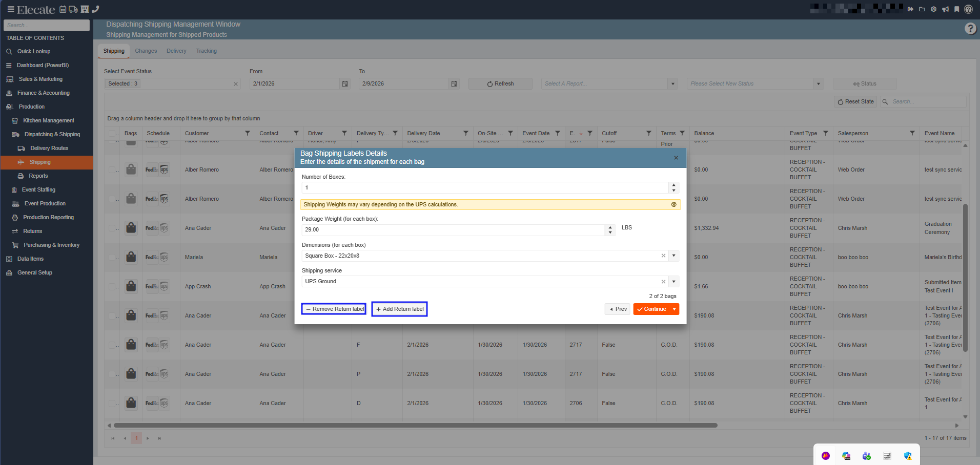Click the Prev button in dialog
This screenshot has width=980, height=465.
pos(618,309)
